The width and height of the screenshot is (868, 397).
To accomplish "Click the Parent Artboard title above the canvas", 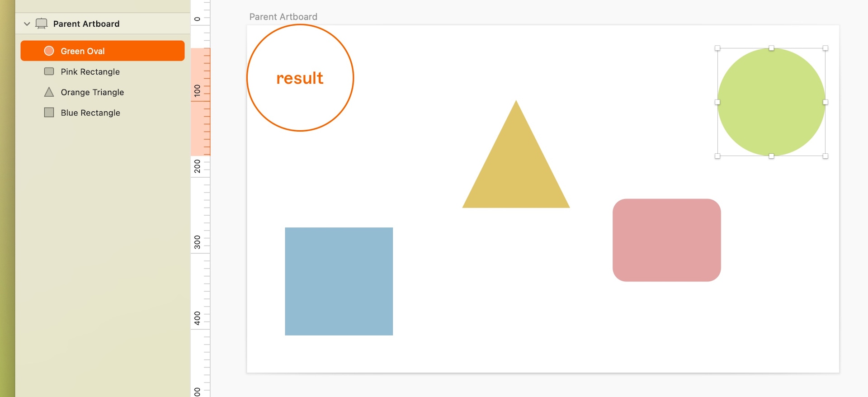I will click(283, 17).
